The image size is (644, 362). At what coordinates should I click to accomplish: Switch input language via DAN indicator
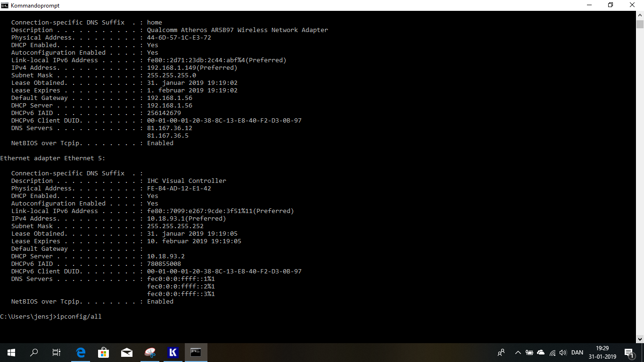577,353
